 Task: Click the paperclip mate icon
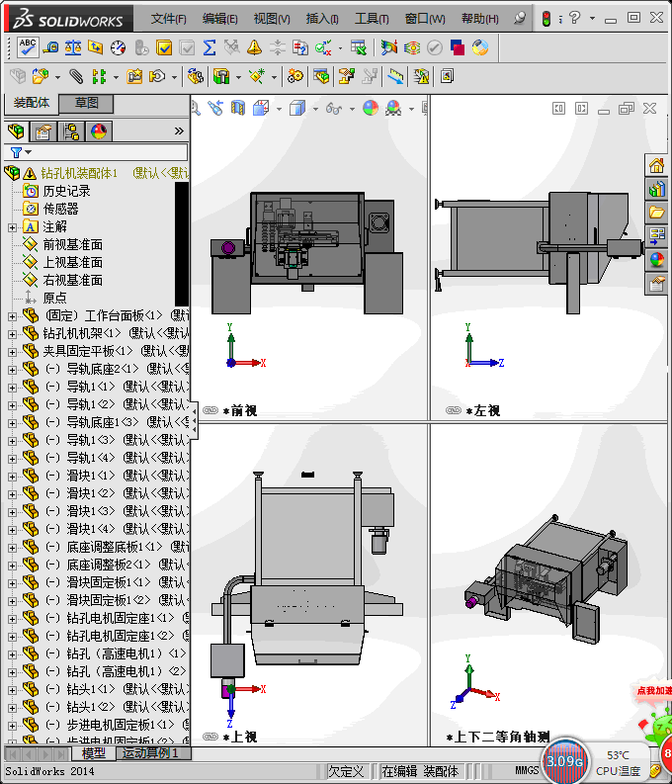(76, 76)
